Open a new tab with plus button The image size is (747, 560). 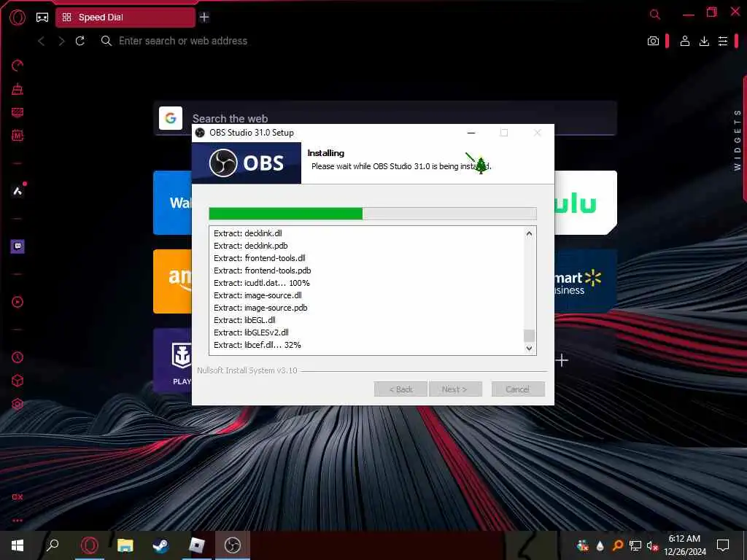click(x=204, y=17)
